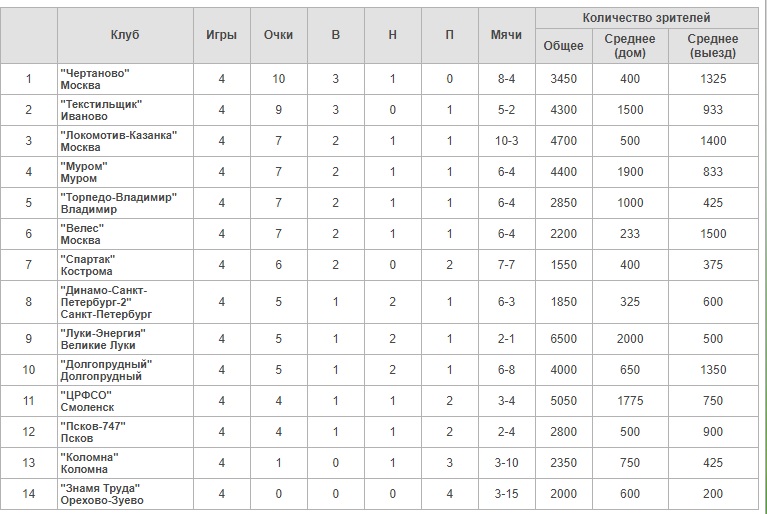Open the "Текстильщик" Иваново club entry

click(x=101, y=110)
